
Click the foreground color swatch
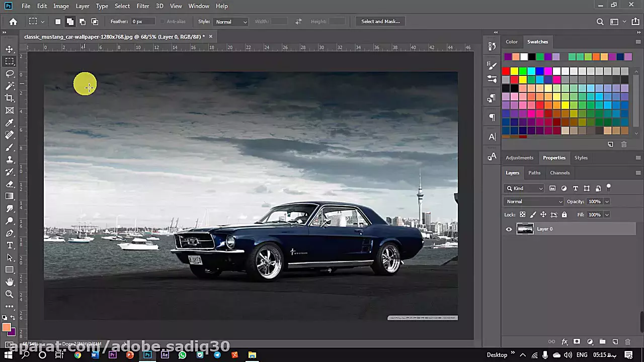(7, 328)
